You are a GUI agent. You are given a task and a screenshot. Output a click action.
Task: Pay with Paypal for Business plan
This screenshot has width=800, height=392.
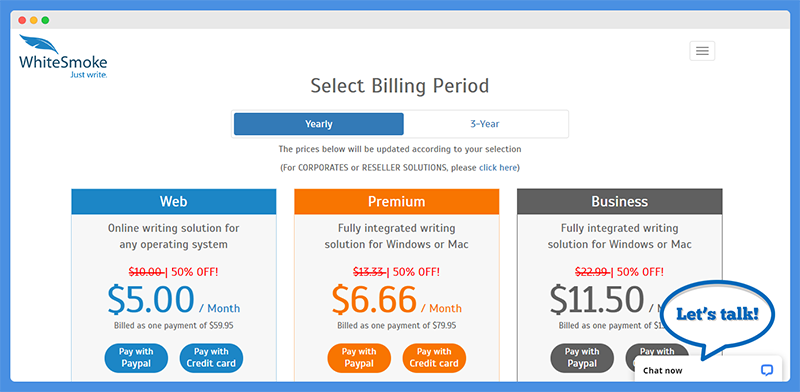click(x=582, y=358)
